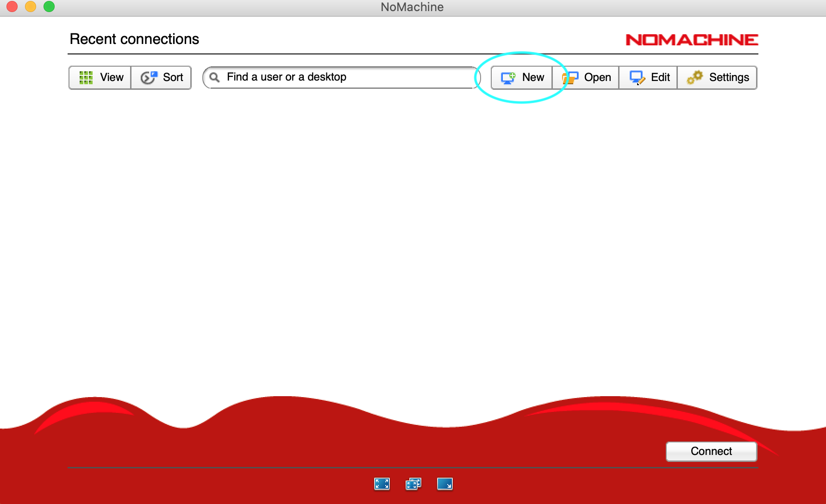Screen dimensions: 826x504
Task: Open the NoMachine Settings
Action: (x=718, y=77)
